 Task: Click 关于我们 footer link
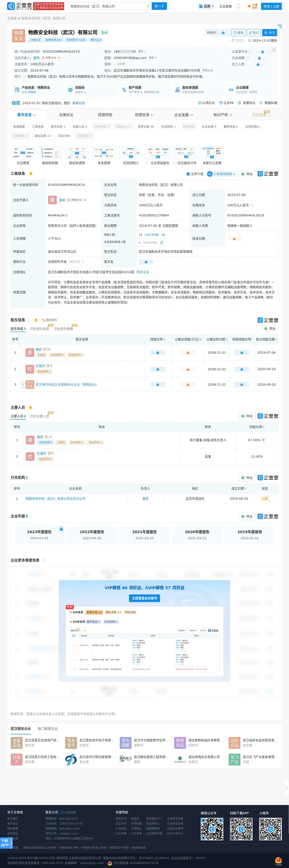(x=13, y=819)
